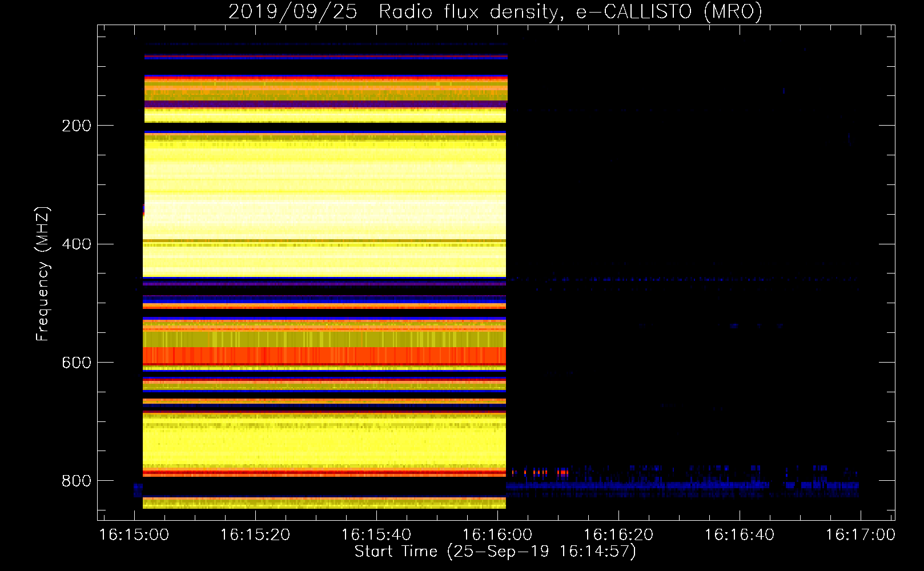Click the 16:16:40 time tick label
The image size is (924, 571).
740,535
